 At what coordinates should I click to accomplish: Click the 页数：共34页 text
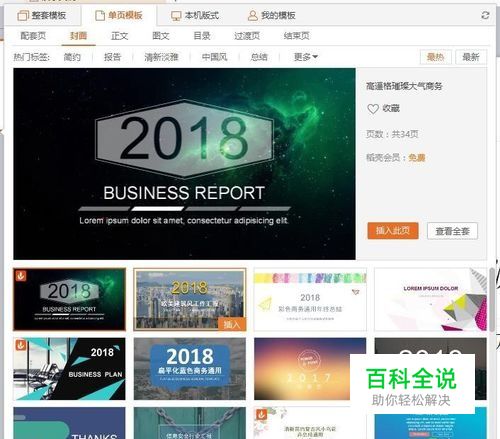392,134
